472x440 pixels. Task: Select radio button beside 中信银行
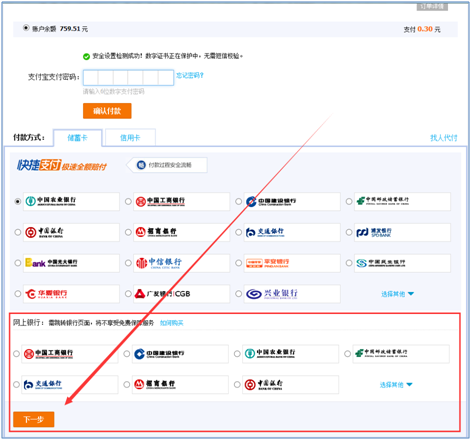pos(128,263)
